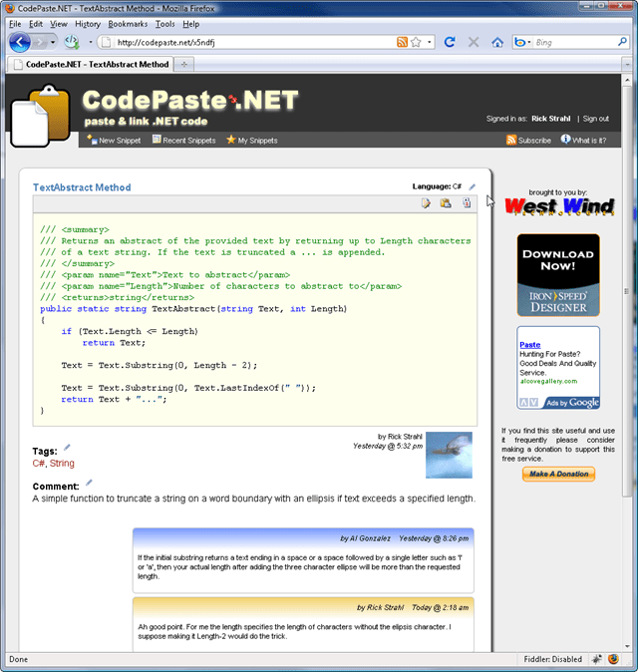Click the Iron Speed Designer Download Now ad

click(558, 275)
